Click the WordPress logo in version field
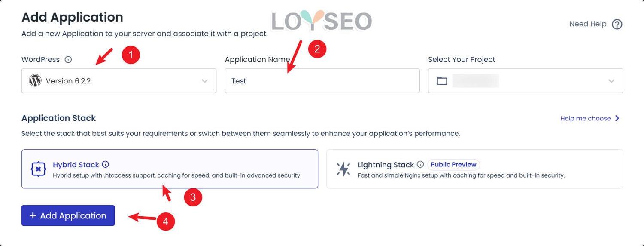The image size is (644, 246). (x=35, y=80)
